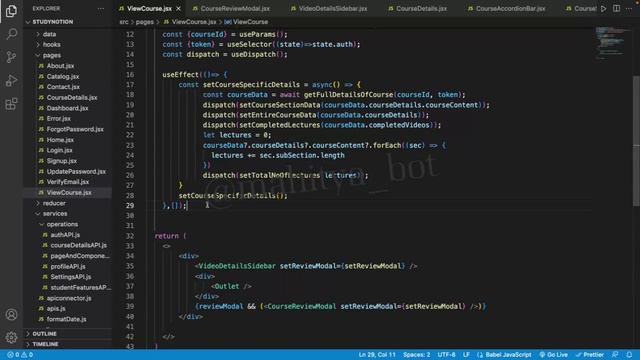Click the Go Live status bar button
The image size is (640, 360).
(553, 355)
